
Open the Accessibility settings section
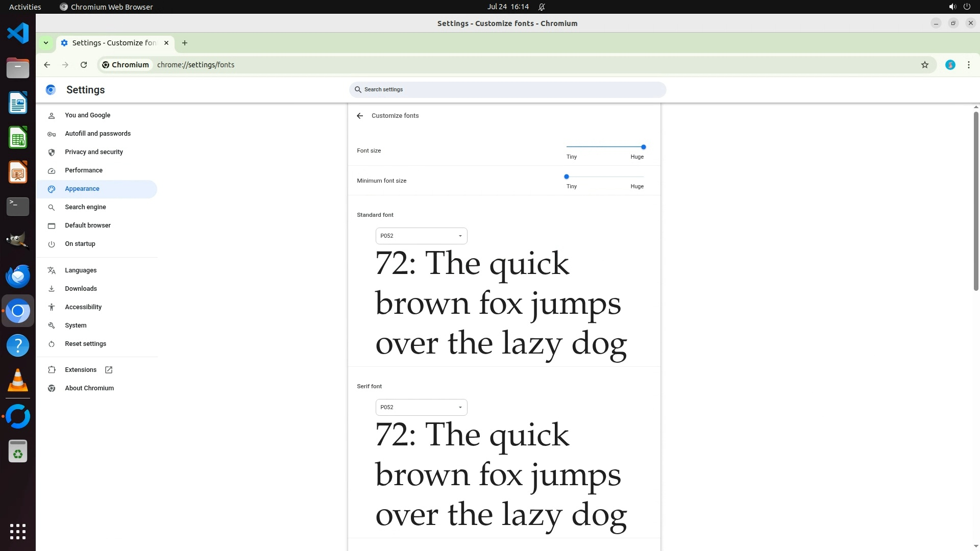tap(83, 307)
